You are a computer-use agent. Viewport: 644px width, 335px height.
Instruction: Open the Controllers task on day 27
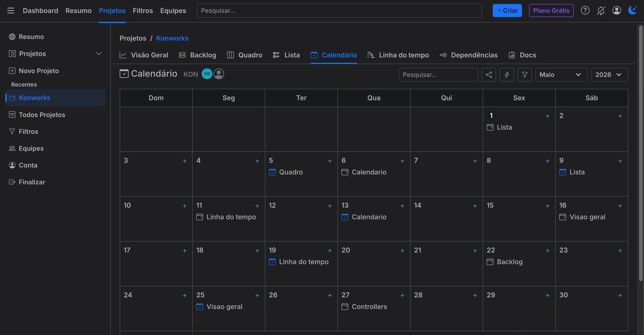point(364,307)
